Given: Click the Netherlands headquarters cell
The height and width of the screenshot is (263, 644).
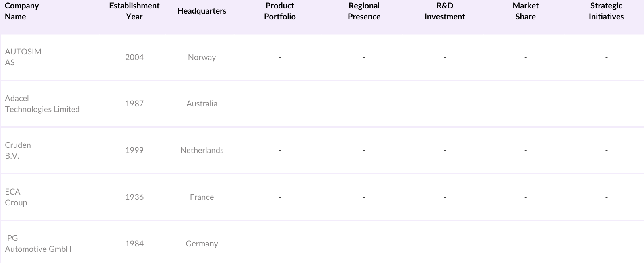Looking at the screenshot, I should 202,150.
